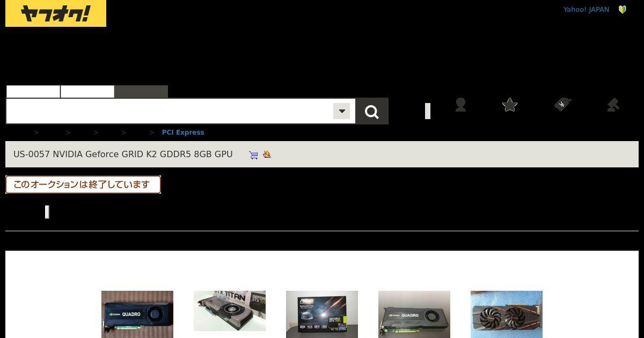Open the user account silhouette icon

(x=460, y=105)
